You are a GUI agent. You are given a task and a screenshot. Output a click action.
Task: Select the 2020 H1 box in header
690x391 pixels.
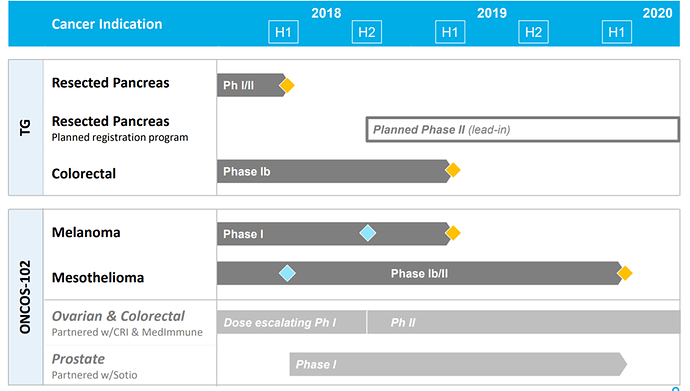point(617,32)
